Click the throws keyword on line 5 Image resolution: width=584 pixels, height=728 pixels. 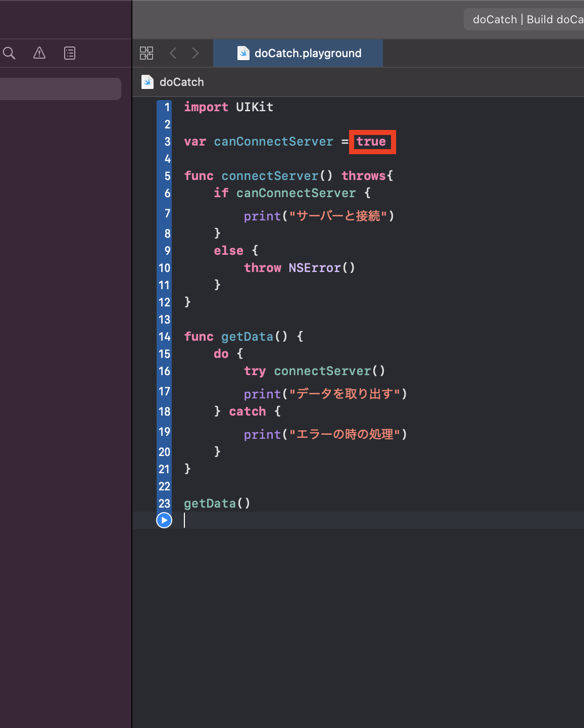click(x=364, y=176)
